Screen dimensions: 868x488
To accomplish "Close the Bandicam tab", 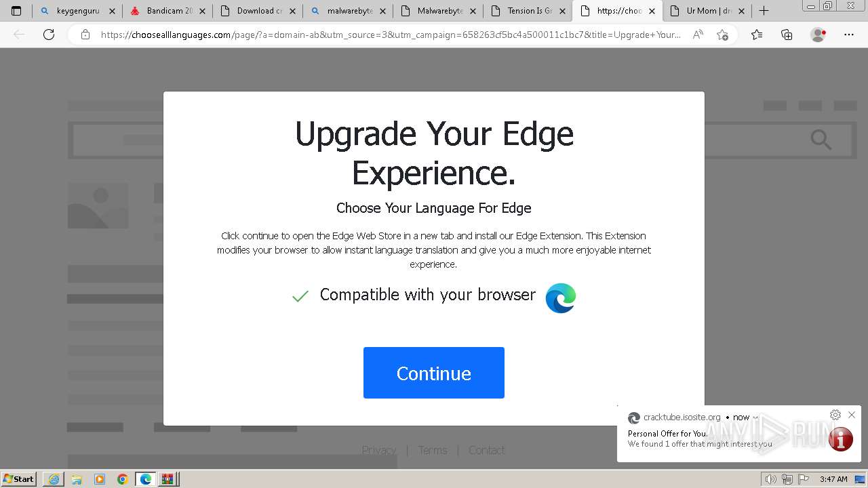I will [202, 11].
